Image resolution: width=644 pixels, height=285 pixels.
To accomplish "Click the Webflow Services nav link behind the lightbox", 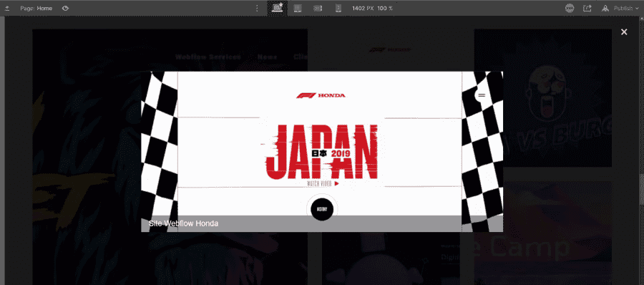I will (208, 57).
